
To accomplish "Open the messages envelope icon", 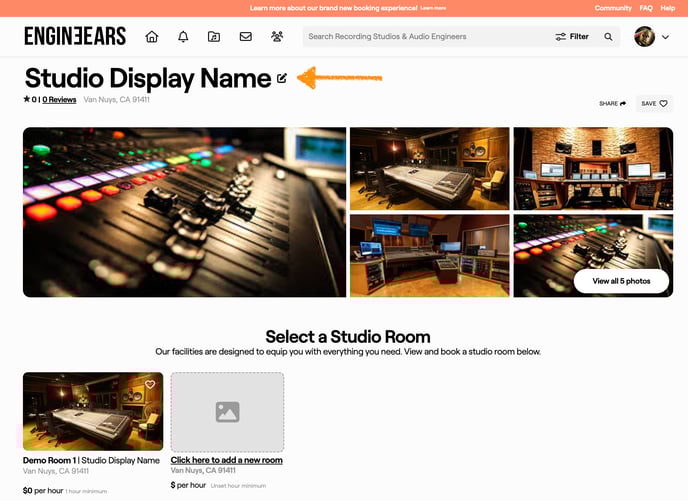I will click(245, 37).
